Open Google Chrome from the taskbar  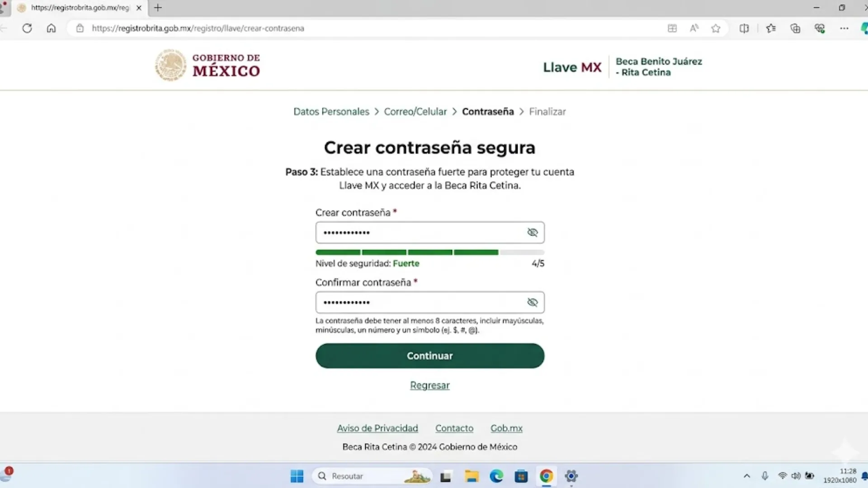click(546, 476)
